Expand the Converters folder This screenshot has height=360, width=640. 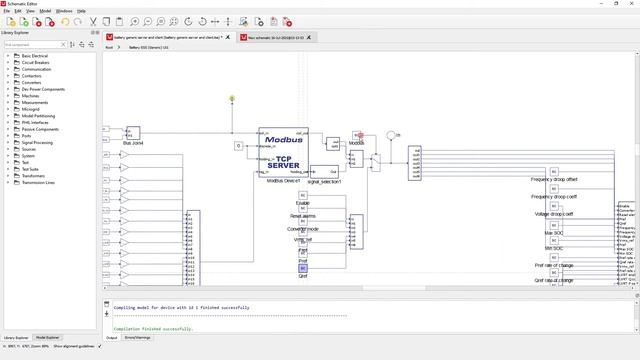(x=8, y=82)
